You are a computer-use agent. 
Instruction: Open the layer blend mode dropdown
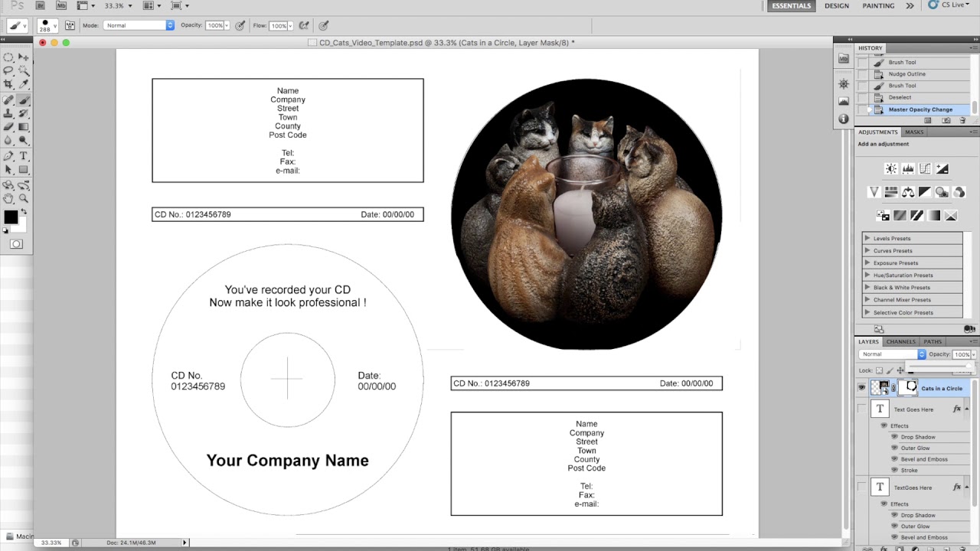pyautogui.click(x=893, y=354)
